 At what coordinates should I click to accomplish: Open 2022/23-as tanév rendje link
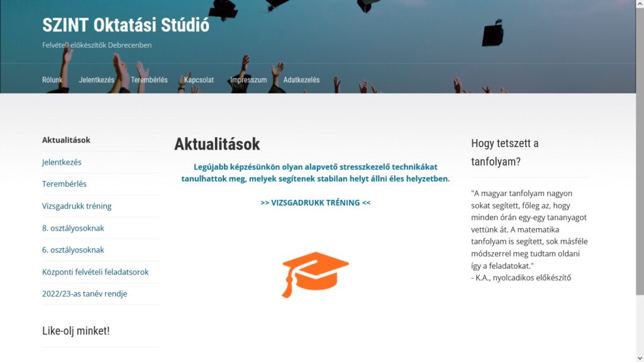85,294
